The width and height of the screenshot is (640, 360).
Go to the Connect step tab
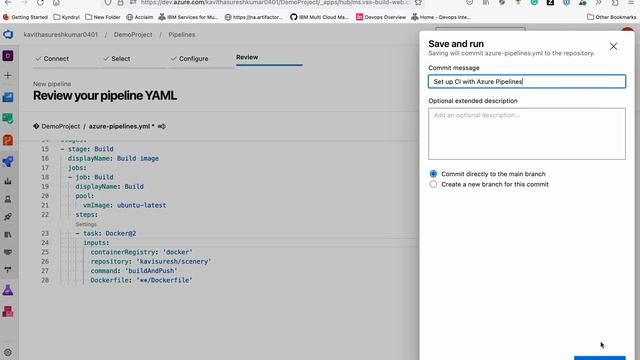click(x=52, y=59)
